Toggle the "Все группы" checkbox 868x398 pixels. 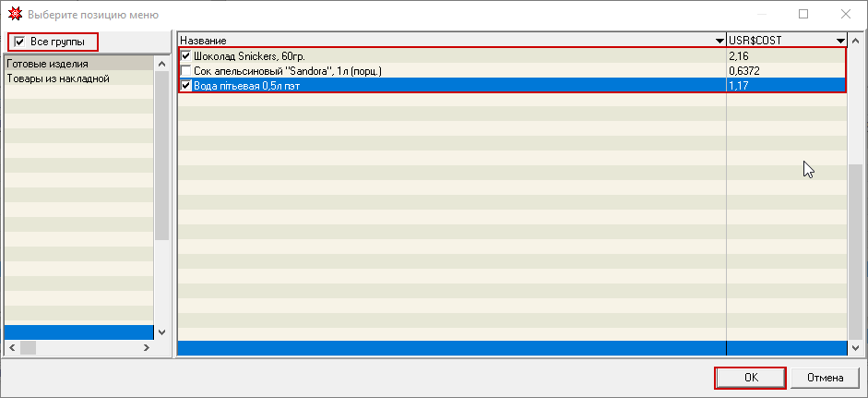(x=19, y=42)
